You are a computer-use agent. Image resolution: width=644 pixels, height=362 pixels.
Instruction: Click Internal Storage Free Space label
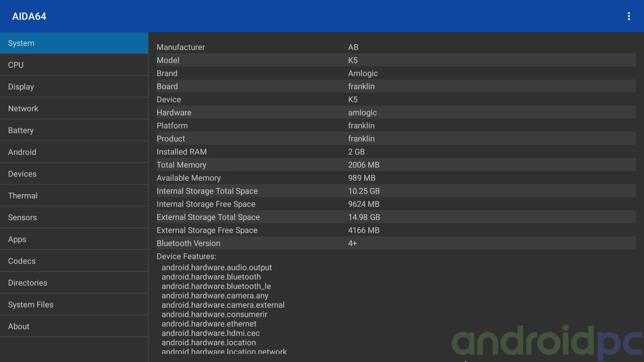206,204
